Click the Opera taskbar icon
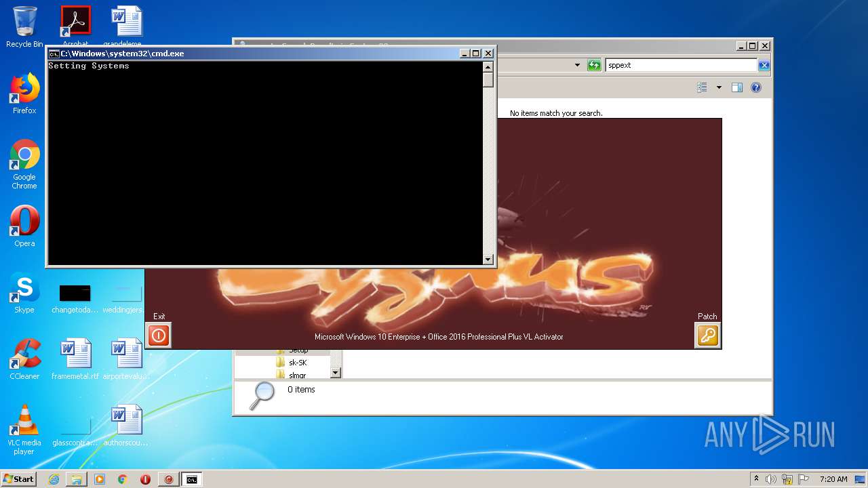 (145, 479)
